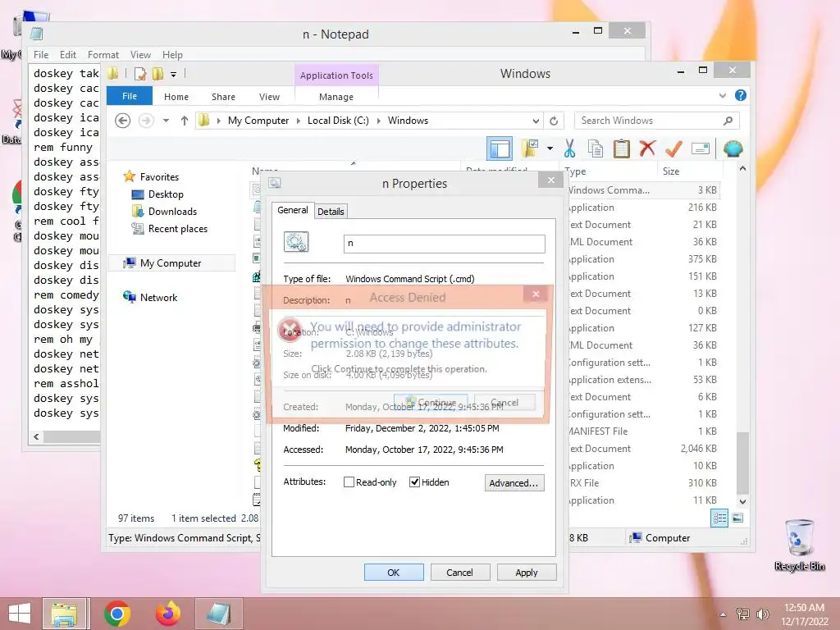The image size is (840, 630).
Task: Show hidden tray icons arrow
Action: 724,614
